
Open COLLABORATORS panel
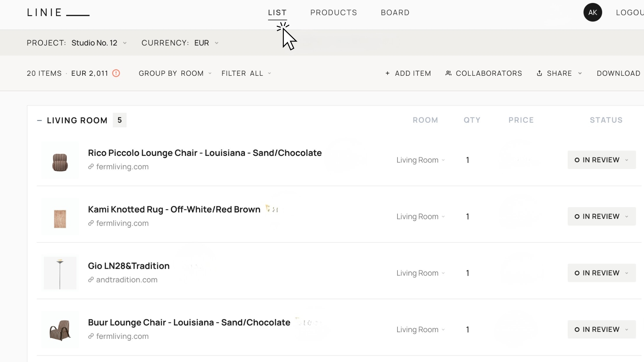pyautogui.click(x=484, y=73)
